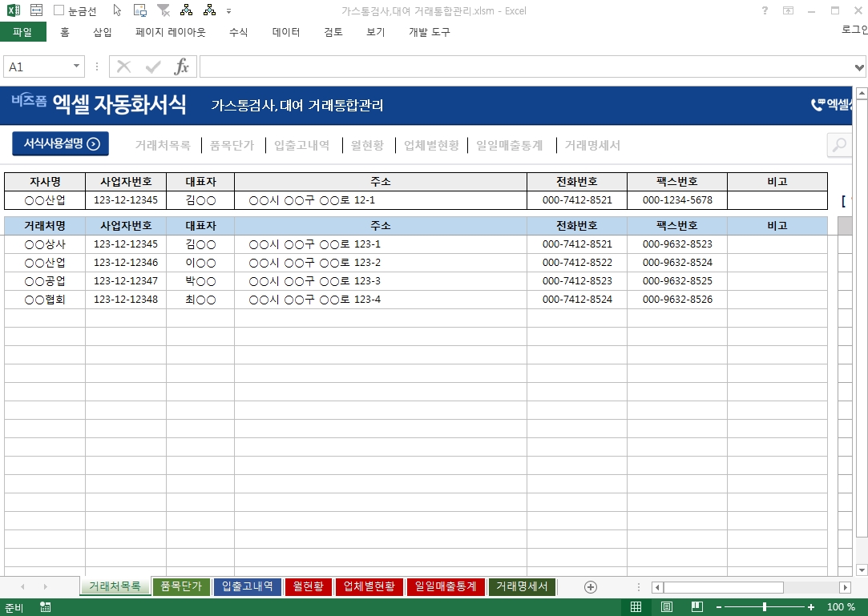Go to 일일매출통계 navigation link
868x616 pixels.
click(x=510, y=146)
